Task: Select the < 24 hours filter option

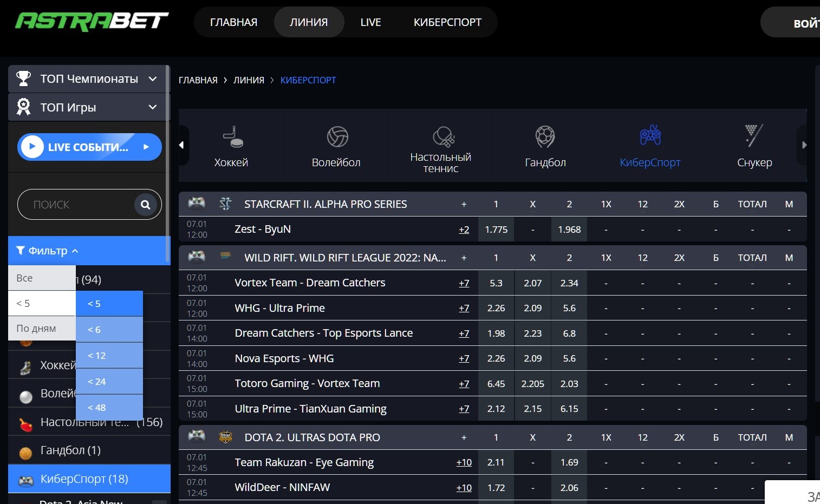Action: coord(109,382)
